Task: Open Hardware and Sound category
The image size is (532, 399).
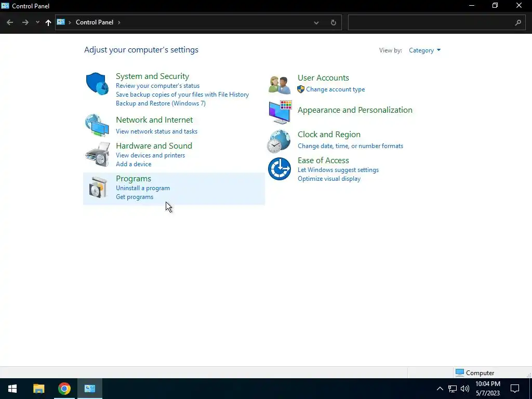Action: pyautogui.click(x=154, y=145)
